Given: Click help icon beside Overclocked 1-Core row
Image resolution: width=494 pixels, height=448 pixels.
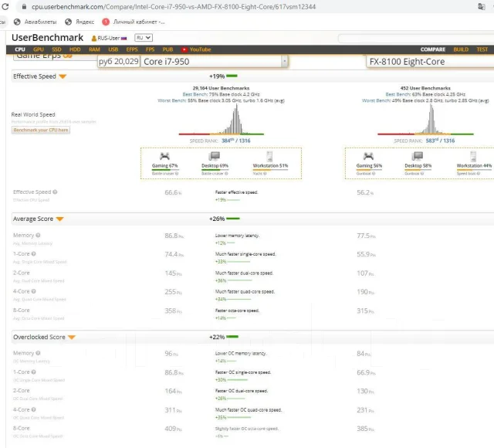Looking at the screenshot, I should tap(33, 372).
